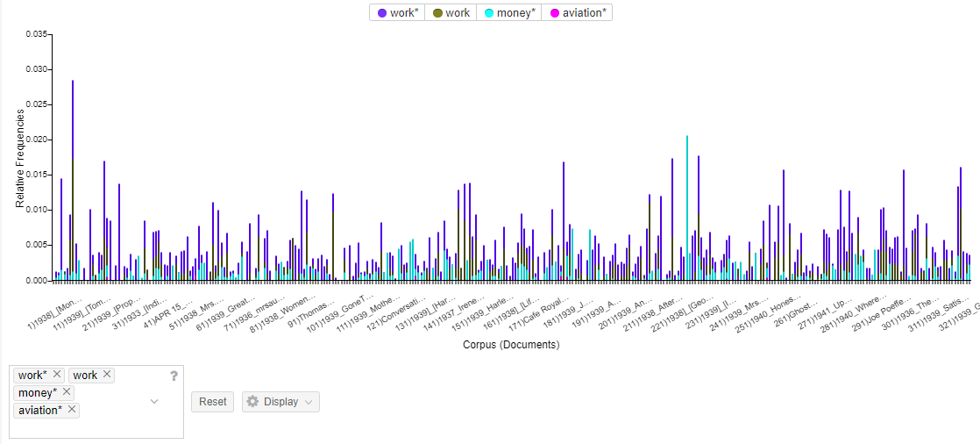Screen dimensions: 980x444
Task: Select the tallest purple work* bar
Action: (x=73, y=181)
